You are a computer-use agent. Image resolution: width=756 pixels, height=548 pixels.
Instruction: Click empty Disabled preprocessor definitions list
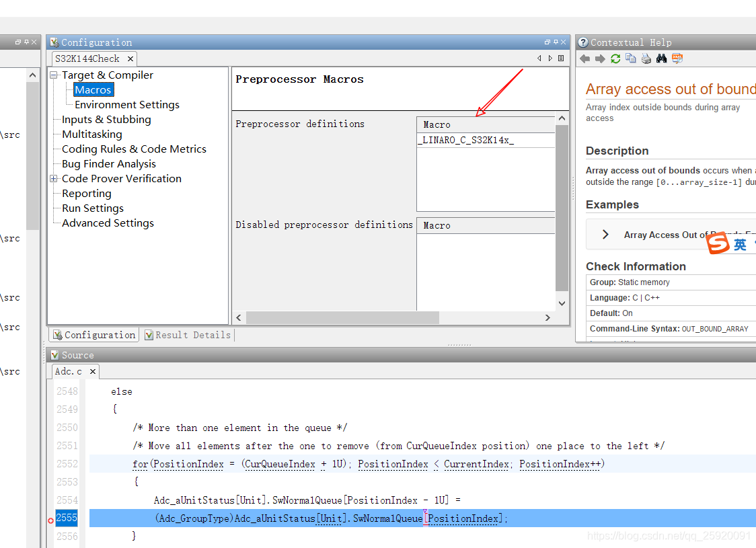click(x=486, y=272)
